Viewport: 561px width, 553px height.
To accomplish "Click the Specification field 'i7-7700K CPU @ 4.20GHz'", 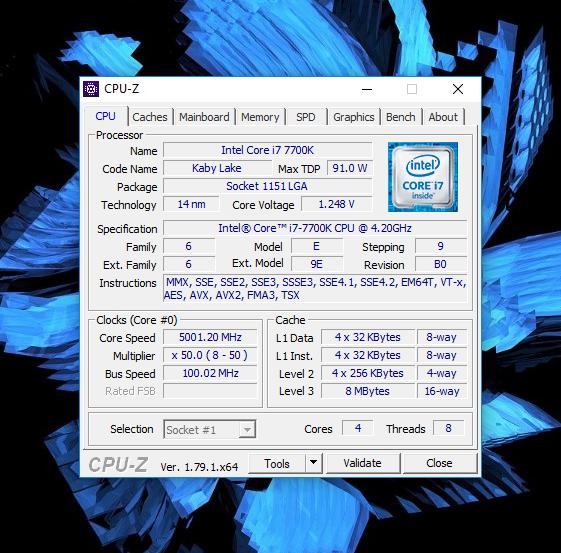I will pyautogui.click(x=315, y=228).
